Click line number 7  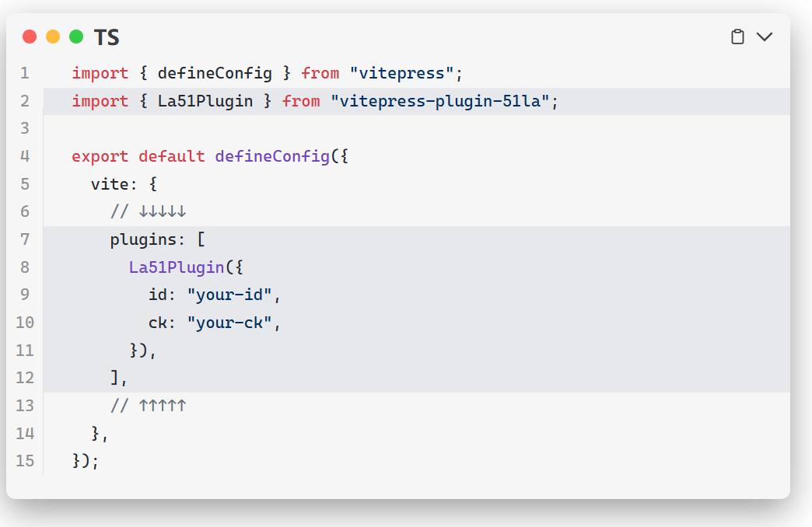(25, 239)
